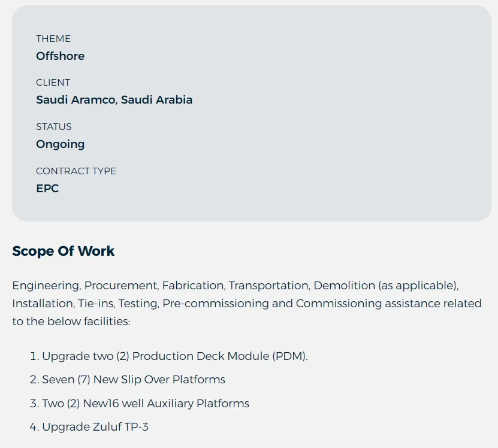Select the "EPC" contract type value
498x448 pixels.
(47, 189)
